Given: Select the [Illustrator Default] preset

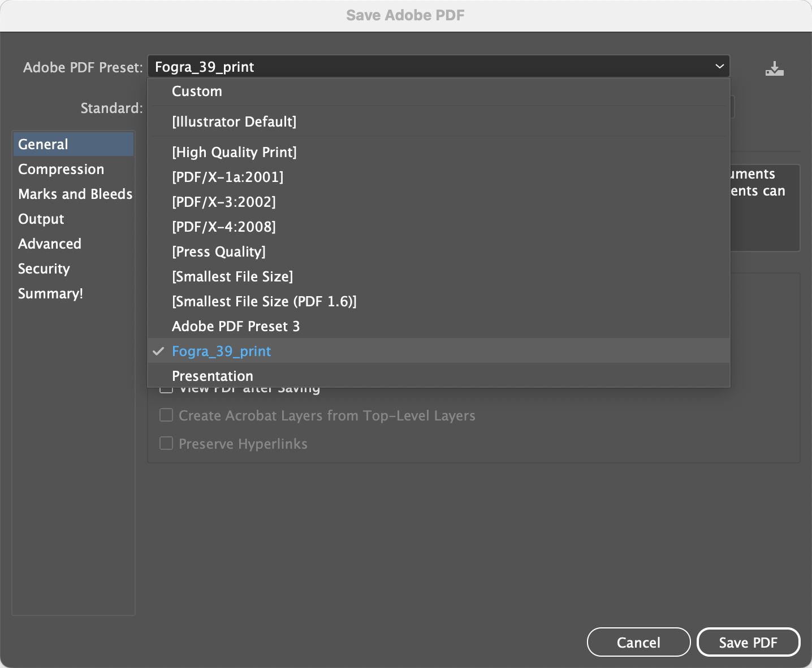Looking at the screenshot, I should coord(438,122).
